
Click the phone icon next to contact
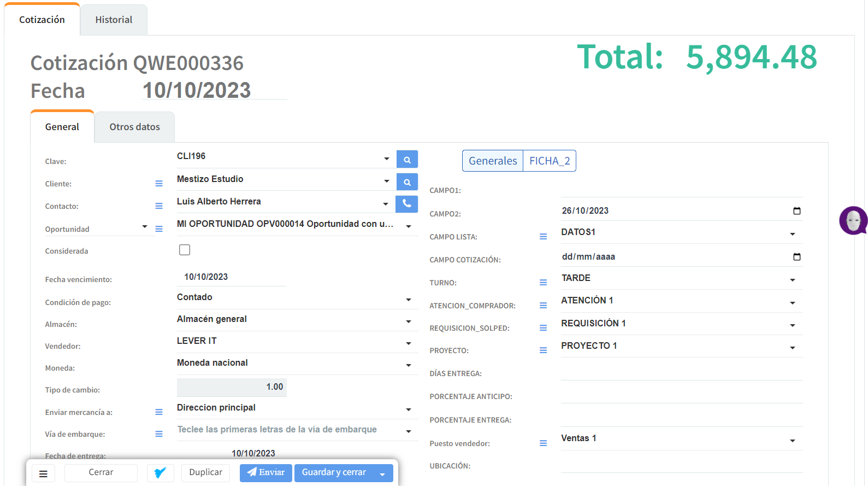[x=407, y=204]
